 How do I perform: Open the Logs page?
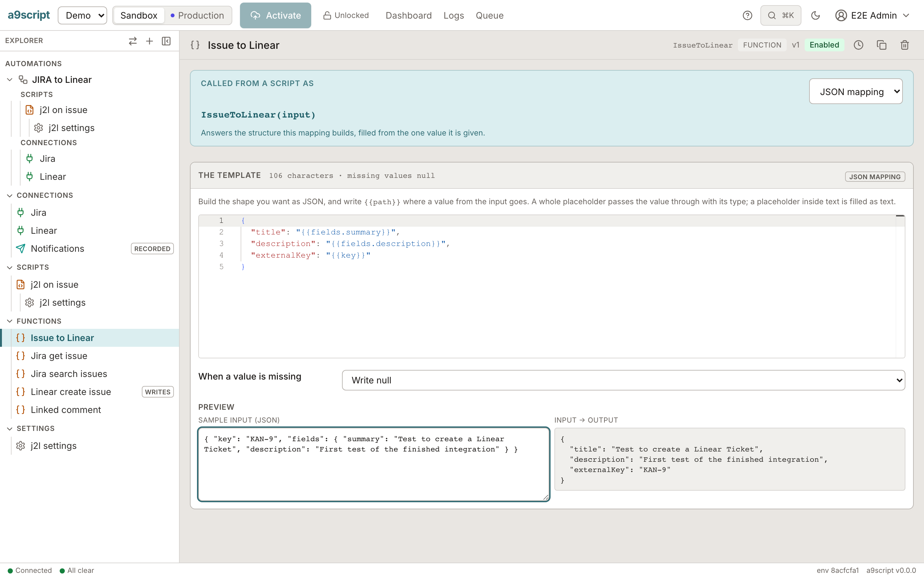[454, 15]
